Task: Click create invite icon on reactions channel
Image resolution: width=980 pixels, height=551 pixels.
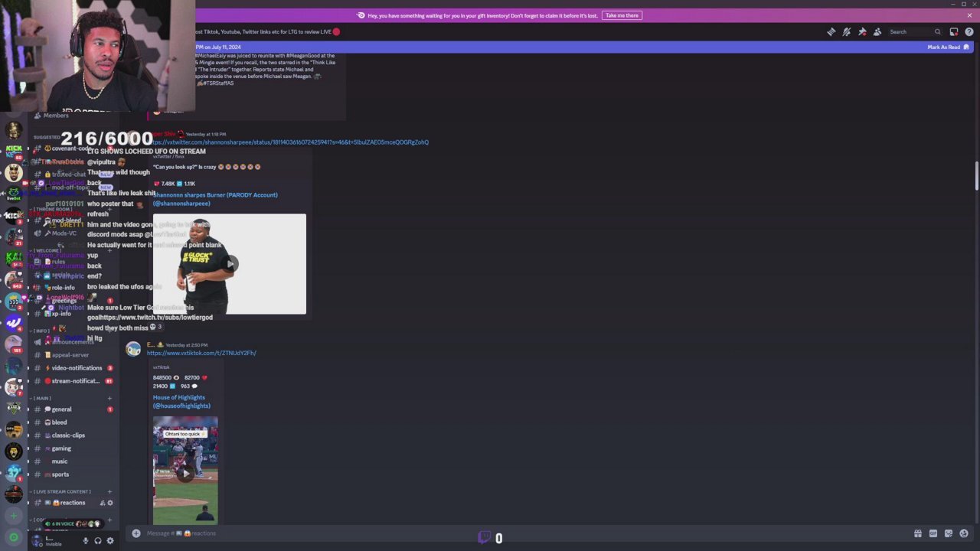Action: [102, 503]
